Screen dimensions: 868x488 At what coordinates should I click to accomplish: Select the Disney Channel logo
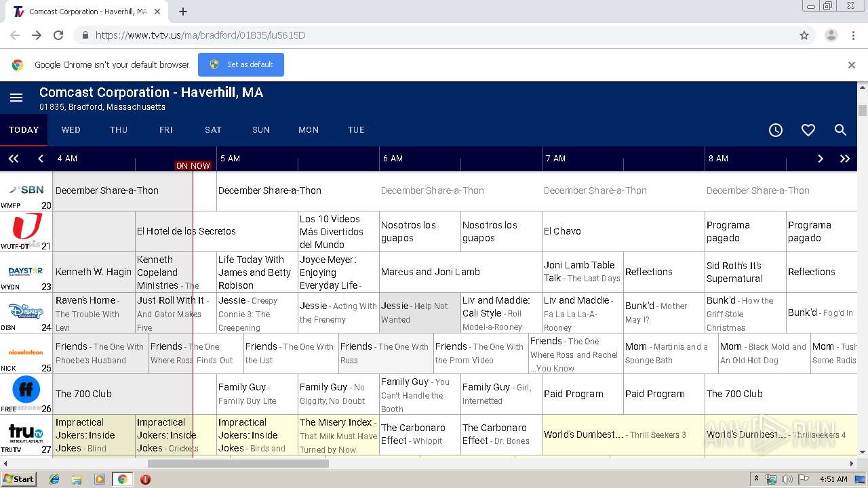(x=26, y=311)
